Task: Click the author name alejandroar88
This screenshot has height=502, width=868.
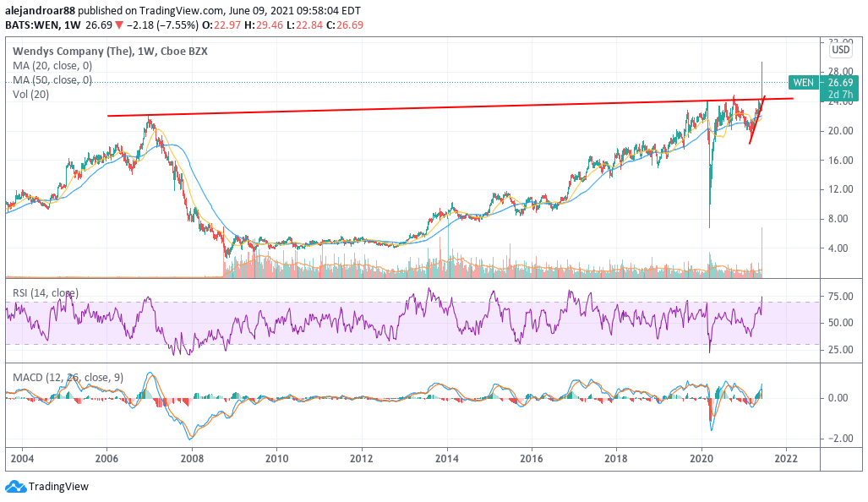Action: coord(41,10)
